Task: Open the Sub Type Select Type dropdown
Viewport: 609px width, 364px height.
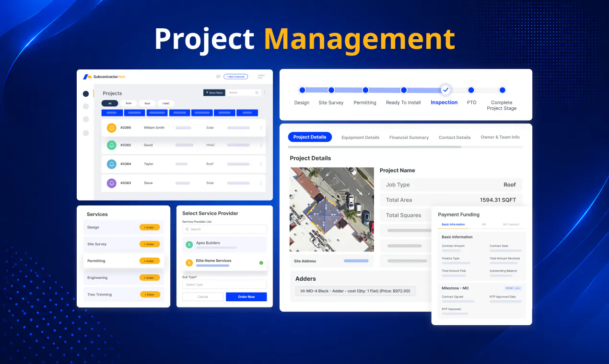Action: 224,284
